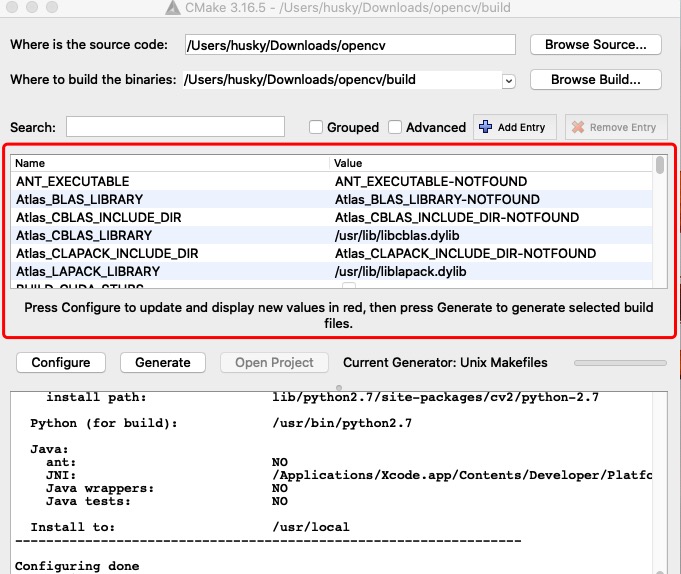Run the Configure button
This screenshot has height=574, width=681.
[61, 363]
